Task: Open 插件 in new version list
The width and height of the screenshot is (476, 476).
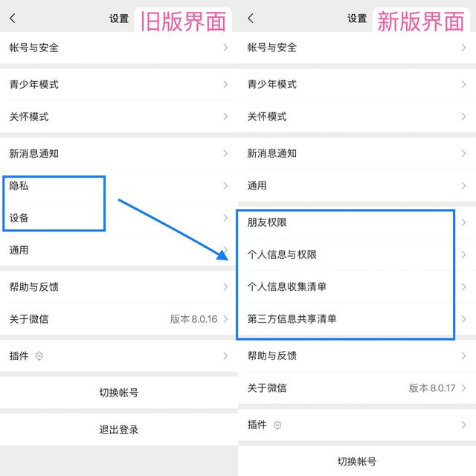Action: [x=357, y=425]
